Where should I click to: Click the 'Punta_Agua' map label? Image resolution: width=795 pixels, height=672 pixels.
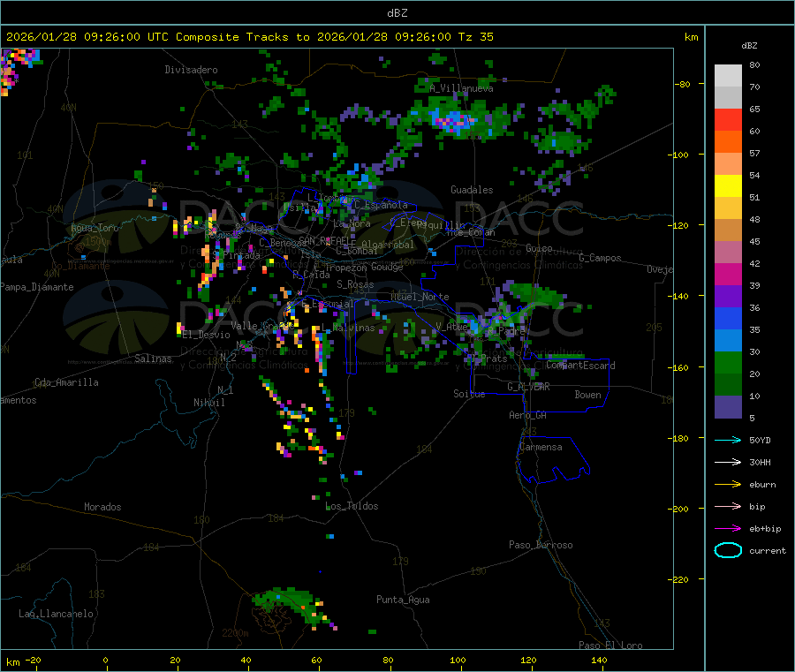coord(403,600)
